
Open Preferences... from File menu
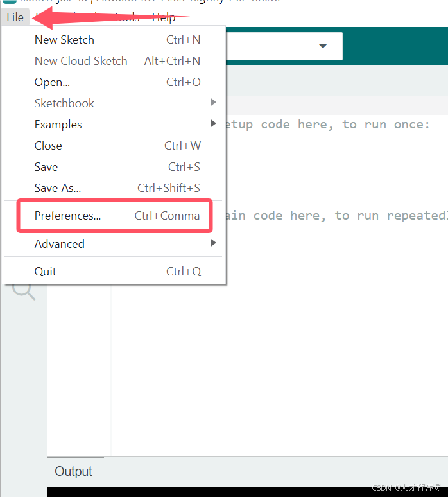tap(114, 216)
